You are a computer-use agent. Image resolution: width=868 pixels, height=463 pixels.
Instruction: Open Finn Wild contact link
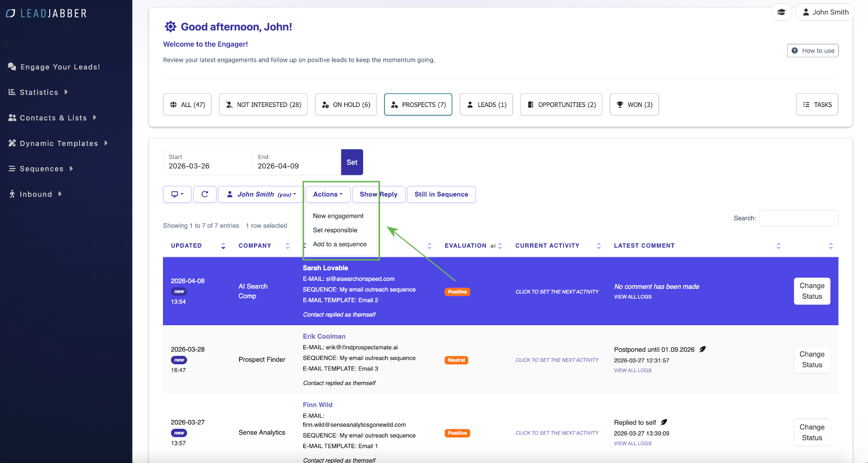[318, 405]
